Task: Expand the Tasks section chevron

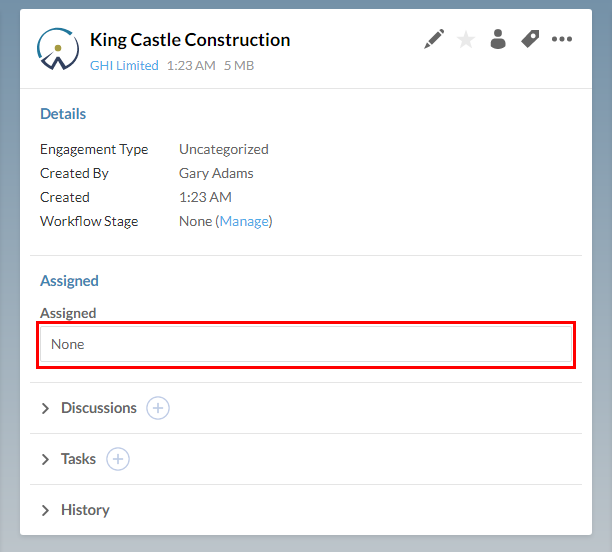Action: point(45,459)
